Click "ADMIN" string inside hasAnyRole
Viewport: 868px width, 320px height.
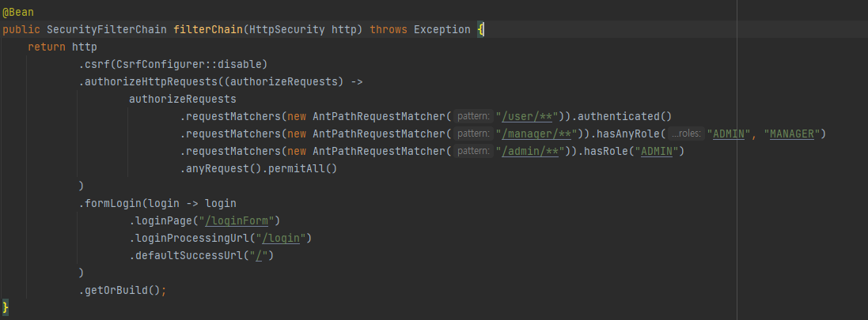[730, 134]
